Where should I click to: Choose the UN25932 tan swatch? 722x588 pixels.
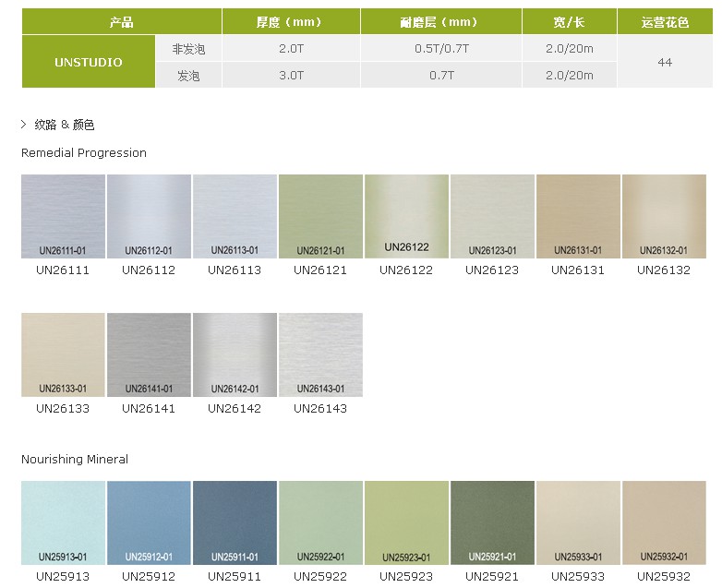[x=664, y=523]
